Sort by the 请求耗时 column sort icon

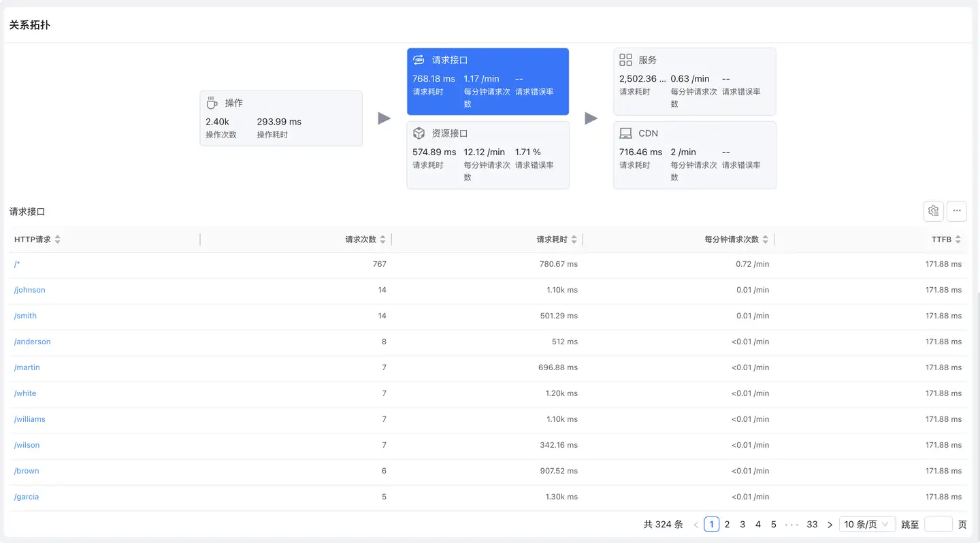point(574,240)
